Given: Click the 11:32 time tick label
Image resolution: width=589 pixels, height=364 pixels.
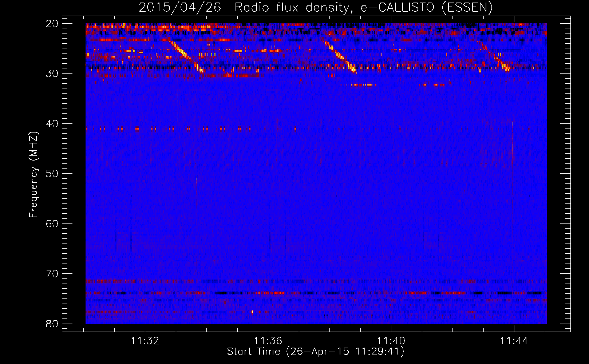Looking at the screenshot, I should pos(145,341).
